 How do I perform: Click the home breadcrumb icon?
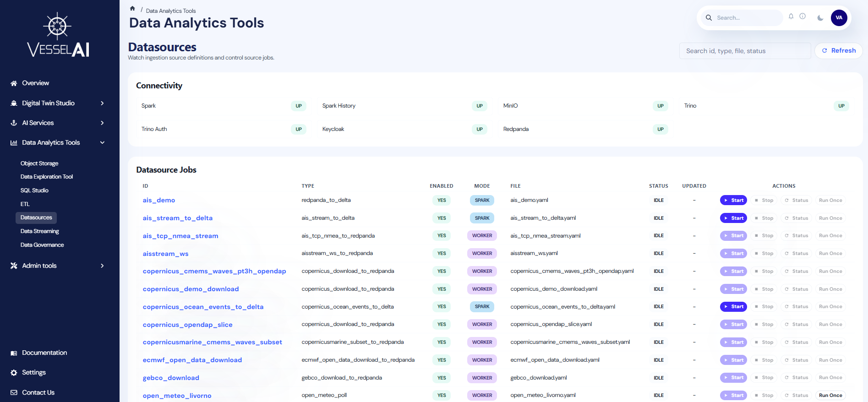pyautogui.click(x=132, y=9)
